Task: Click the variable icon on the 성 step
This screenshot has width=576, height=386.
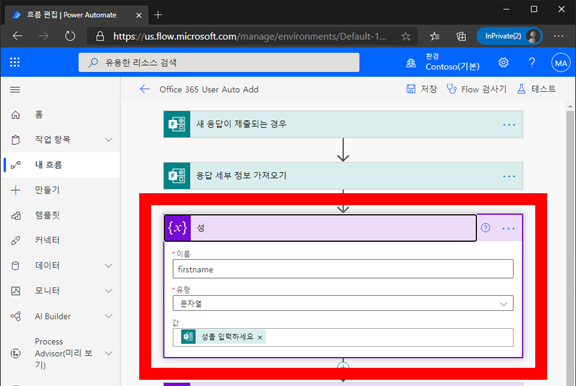Action: 177,228
